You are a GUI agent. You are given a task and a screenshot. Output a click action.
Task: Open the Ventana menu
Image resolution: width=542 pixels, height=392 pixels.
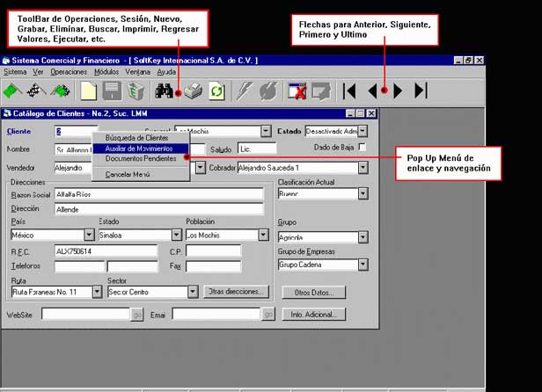pyautogui.click(x=137, y=72)
